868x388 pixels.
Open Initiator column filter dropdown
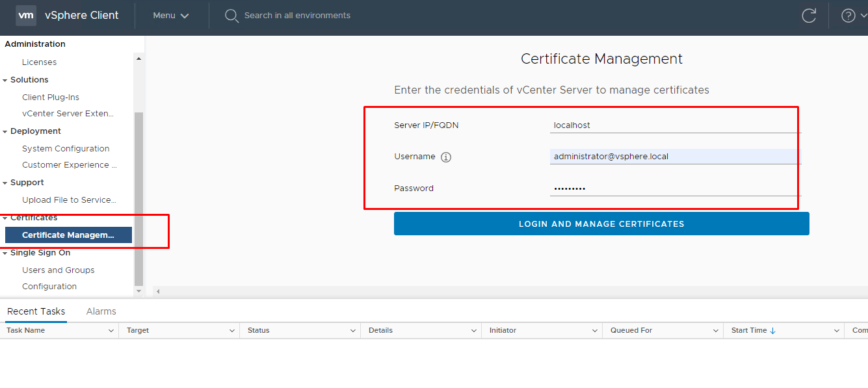(x=595, y=331)
